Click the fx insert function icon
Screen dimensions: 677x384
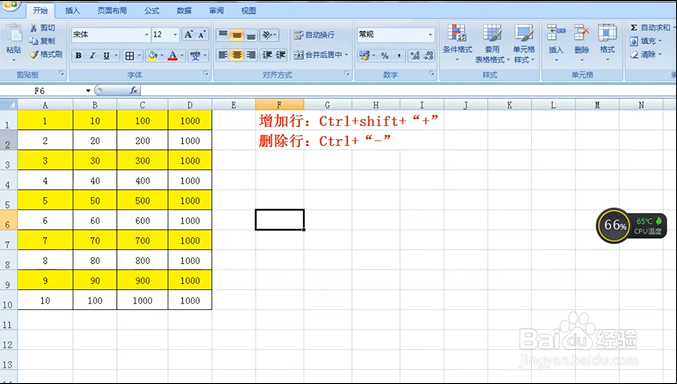(x=134, y=90)
